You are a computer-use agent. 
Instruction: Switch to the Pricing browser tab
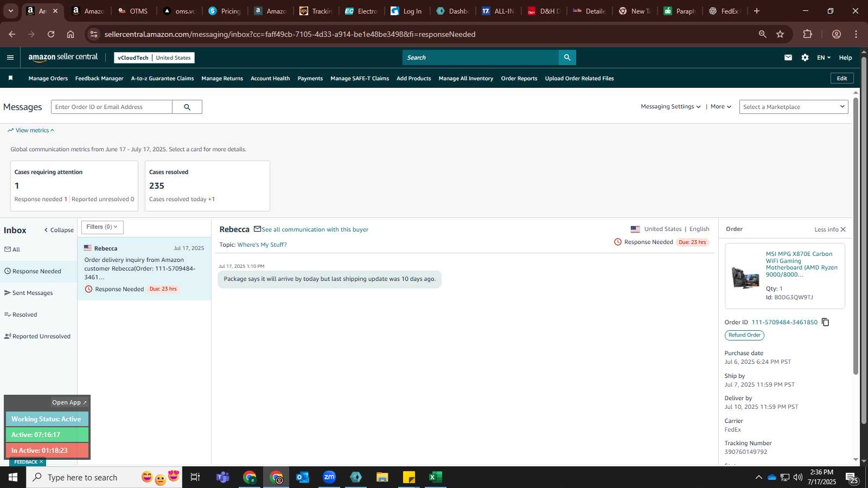click(225, 11)
